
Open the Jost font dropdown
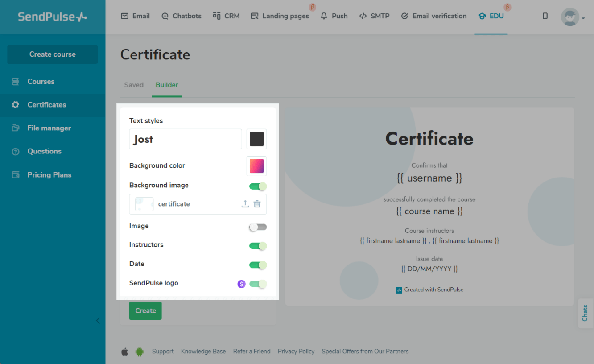pos(186,139)
